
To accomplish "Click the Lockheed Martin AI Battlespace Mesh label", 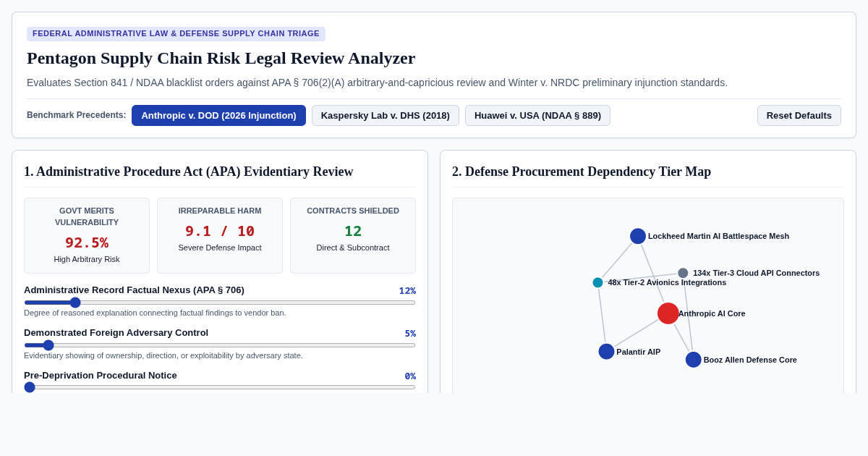I will point(718,236).
